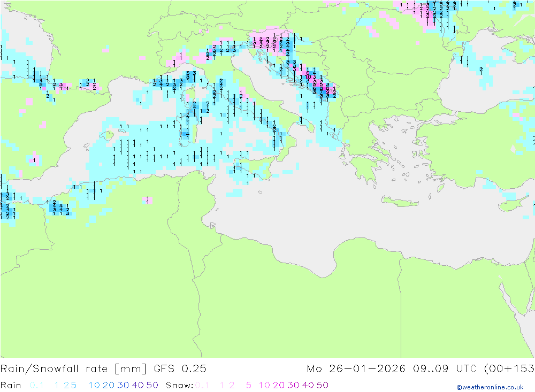Click the 'GFS 0.25' model label
This screenshot has width=535, height=392.
(x=180, y=369)
